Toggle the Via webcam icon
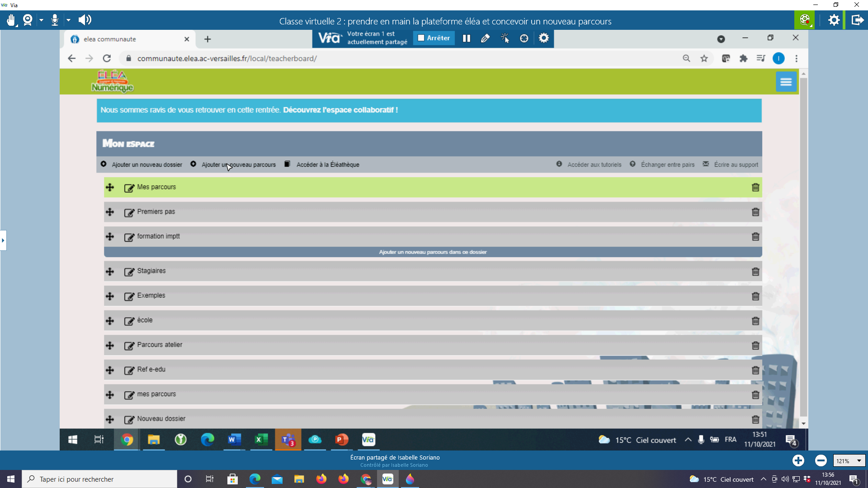 pyautogui.click(x=28, y=20)
